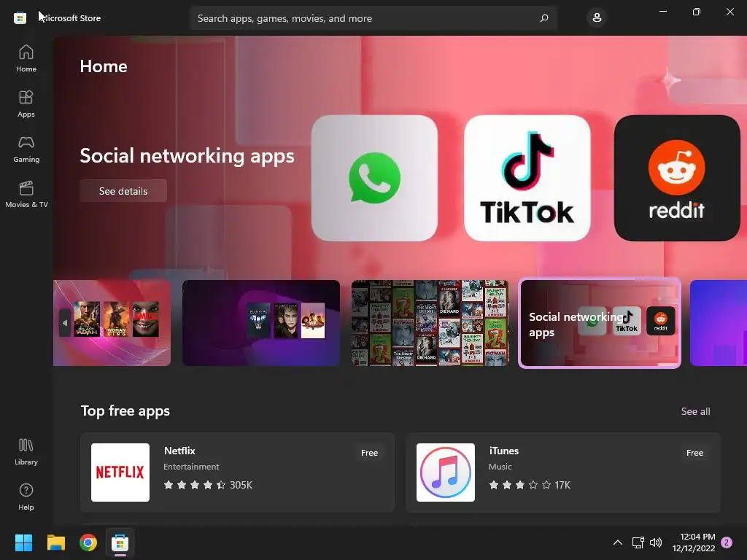Click Free button on iTunes card
Viewport: 747px width, 560px height.
(694, 453)
